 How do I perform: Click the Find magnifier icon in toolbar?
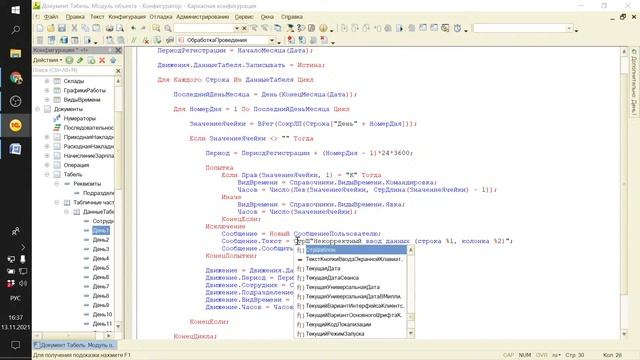tap(168, 28)
